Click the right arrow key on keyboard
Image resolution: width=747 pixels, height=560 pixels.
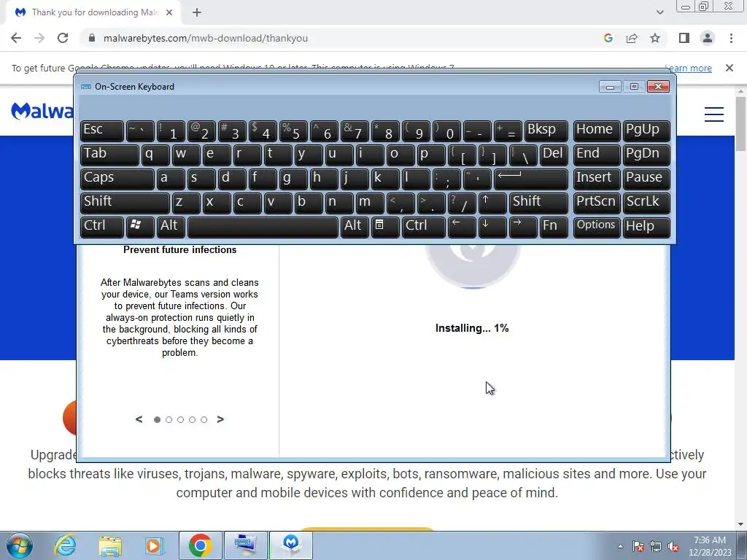[522, 226]
